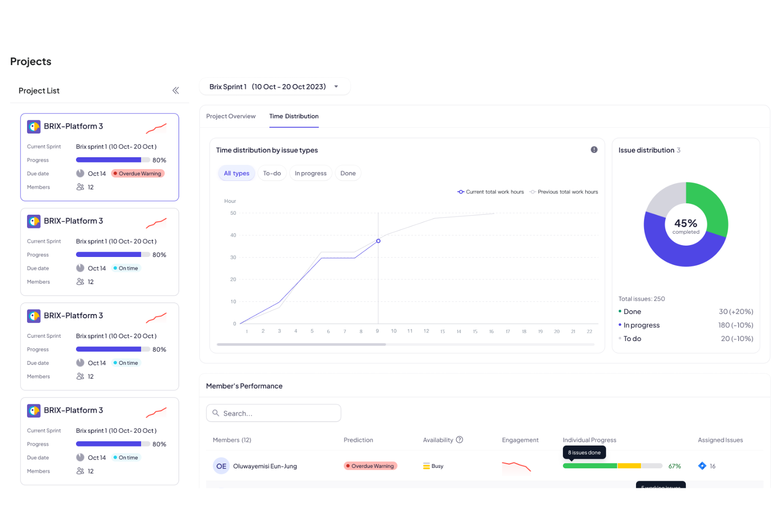Click the info icon on Time distribution card
This screenshot has width=779, height=532.
coord(594,150)
